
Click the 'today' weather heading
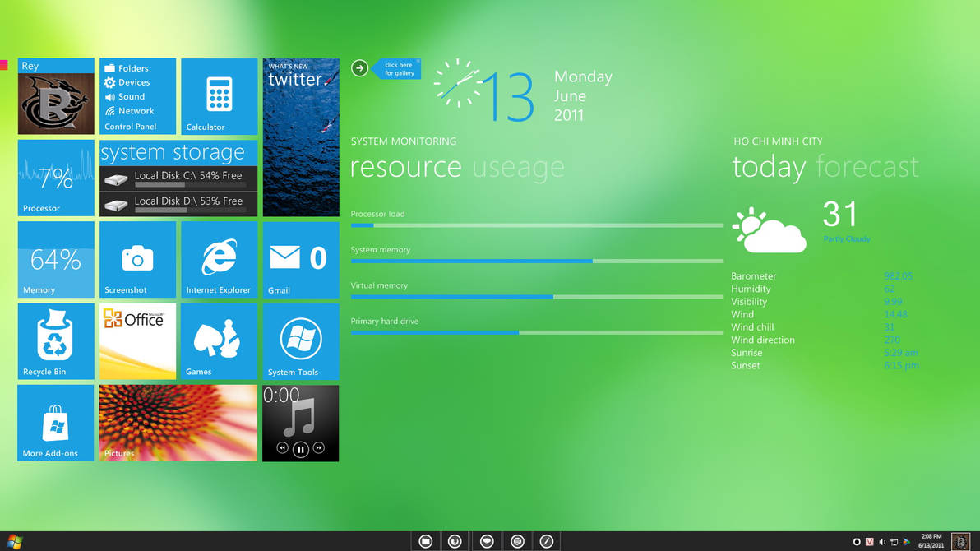[769, 167]
